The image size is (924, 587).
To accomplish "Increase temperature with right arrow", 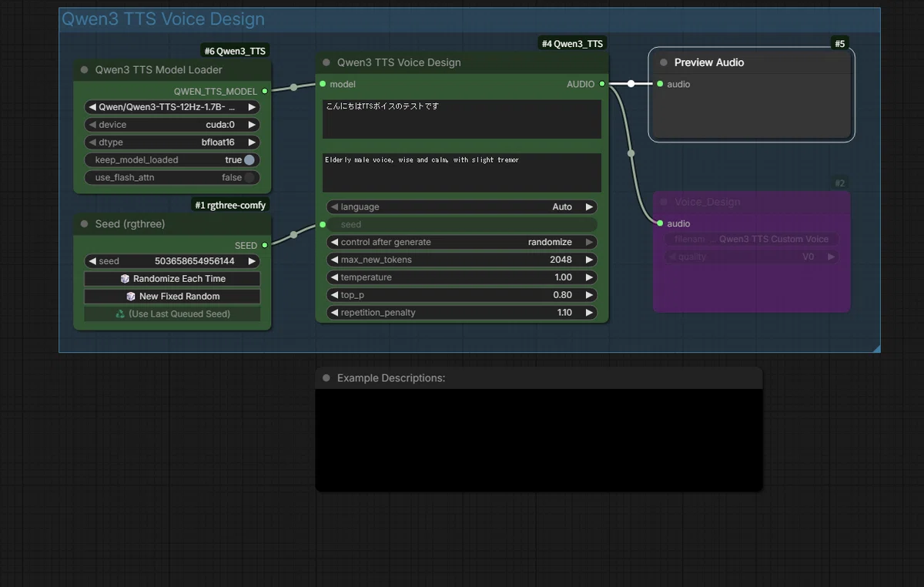I will (x=589, y=277).
